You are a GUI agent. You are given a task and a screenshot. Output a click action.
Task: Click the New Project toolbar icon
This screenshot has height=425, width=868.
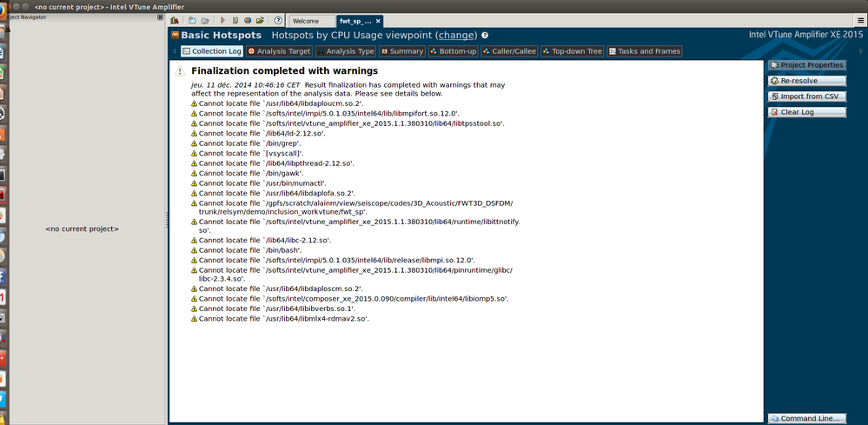(x=192, y=20)
